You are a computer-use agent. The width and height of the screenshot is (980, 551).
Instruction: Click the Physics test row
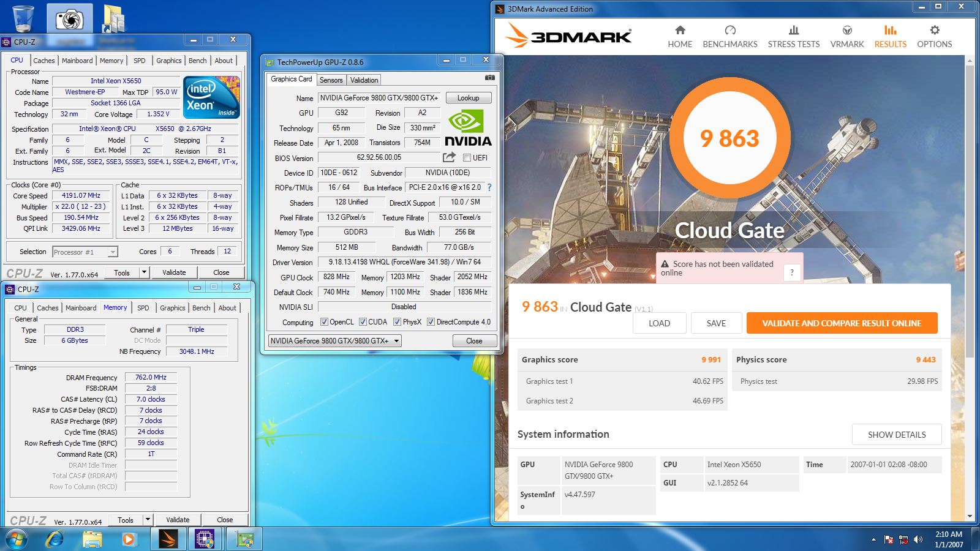point(837,381)
